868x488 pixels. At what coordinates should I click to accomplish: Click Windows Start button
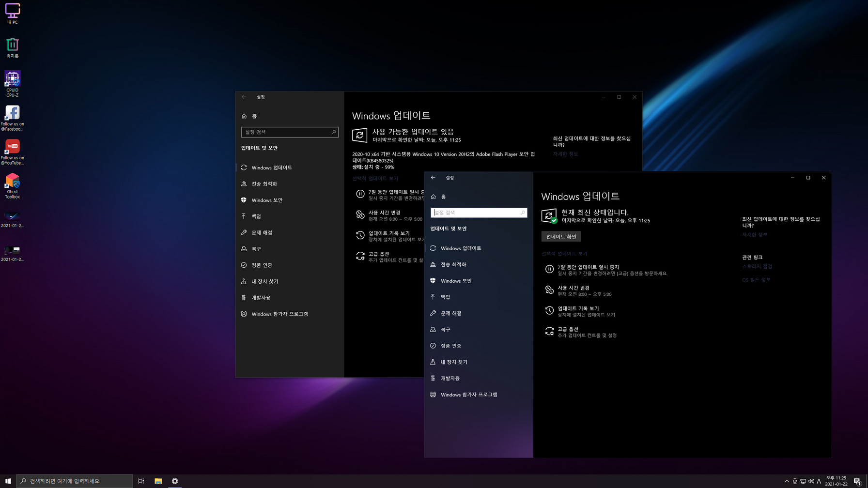pos(8,481)
